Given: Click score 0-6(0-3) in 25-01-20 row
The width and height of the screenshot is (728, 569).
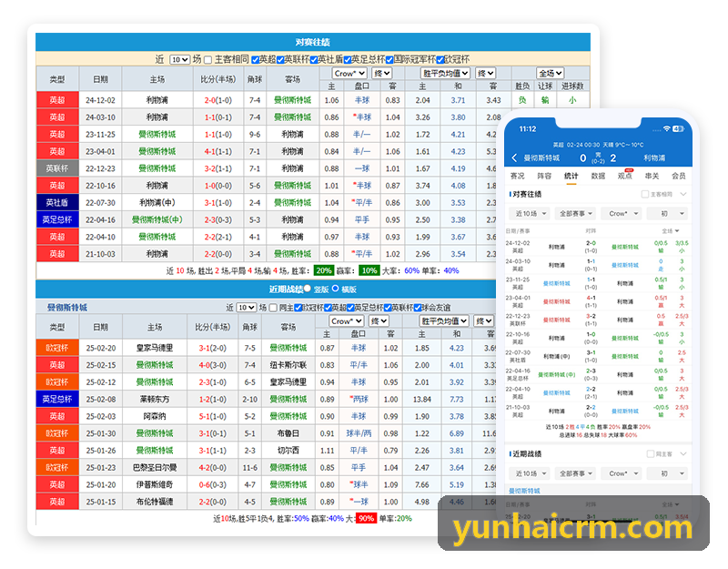Looking at the screenshot, I should coord(213,484).
